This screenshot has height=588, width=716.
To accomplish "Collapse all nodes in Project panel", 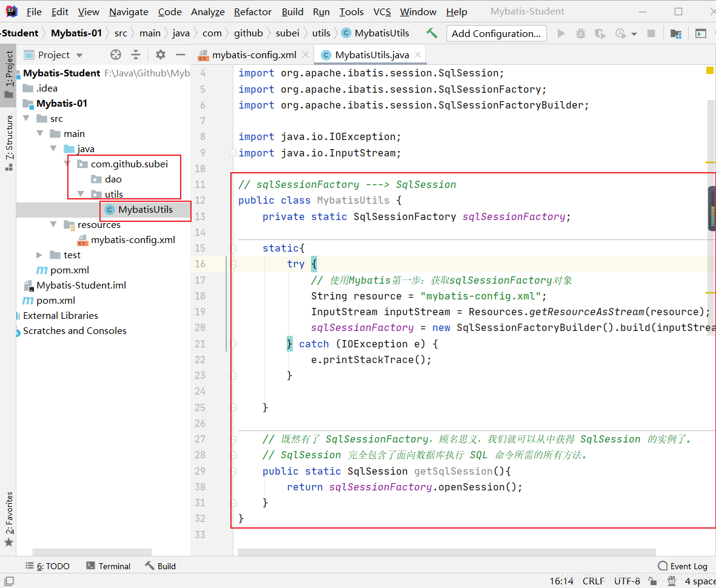I will [136, 55].
